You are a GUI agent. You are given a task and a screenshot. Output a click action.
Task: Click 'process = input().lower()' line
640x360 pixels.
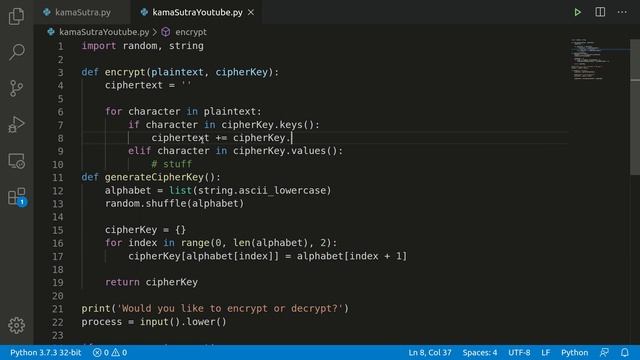154,322
